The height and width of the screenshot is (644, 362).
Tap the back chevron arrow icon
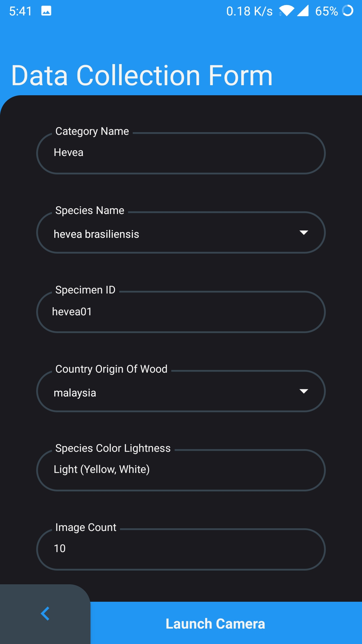[x=45, y=614]
